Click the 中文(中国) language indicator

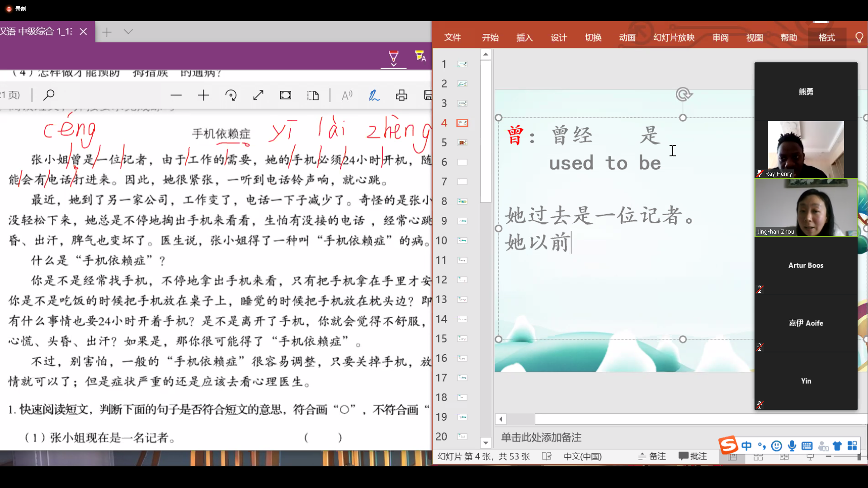pyautogui.click(x=582, y=456)
